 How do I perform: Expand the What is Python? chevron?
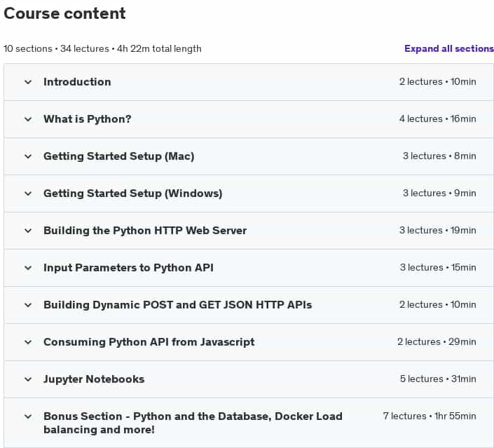(x=28, y=119)
